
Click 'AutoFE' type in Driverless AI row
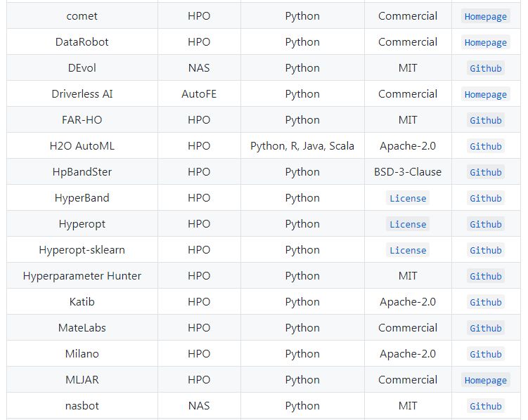click(x=199, y=94)
